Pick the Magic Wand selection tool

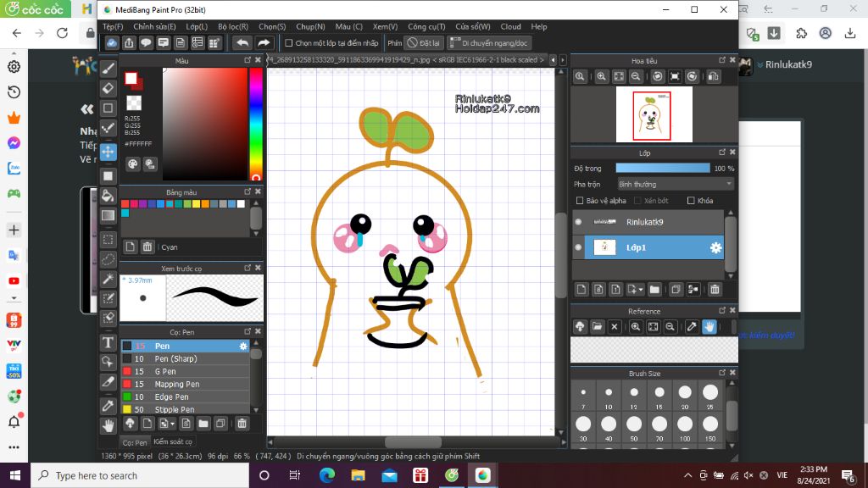(108, 279)
